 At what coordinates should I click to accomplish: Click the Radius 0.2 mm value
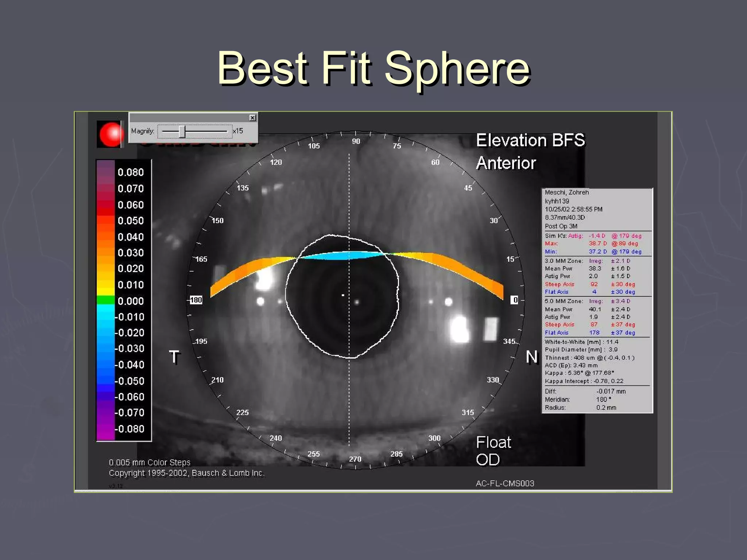(x=606, y=408)
